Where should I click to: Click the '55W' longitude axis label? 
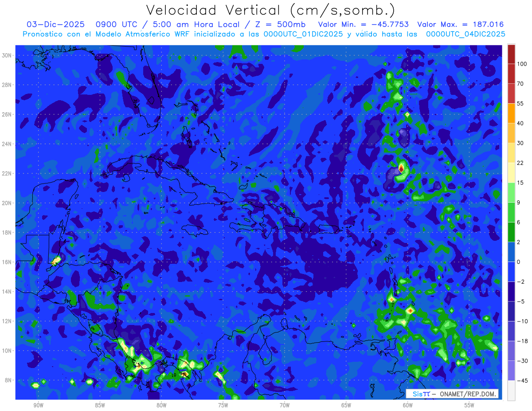(469, 405)
